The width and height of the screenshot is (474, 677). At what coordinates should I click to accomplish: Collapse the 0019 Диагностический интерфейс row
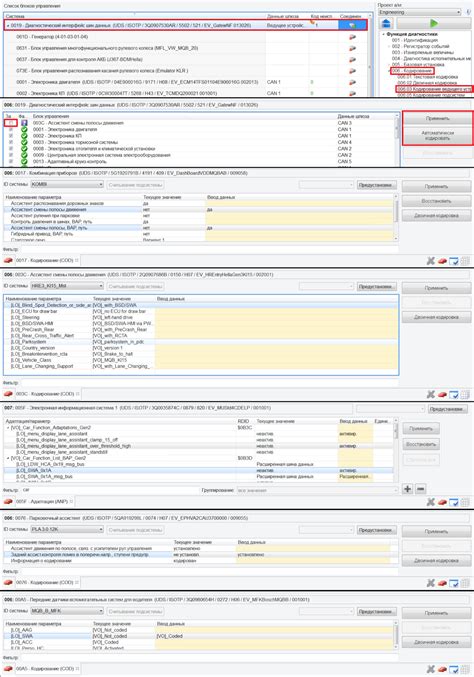pos(8,25)
